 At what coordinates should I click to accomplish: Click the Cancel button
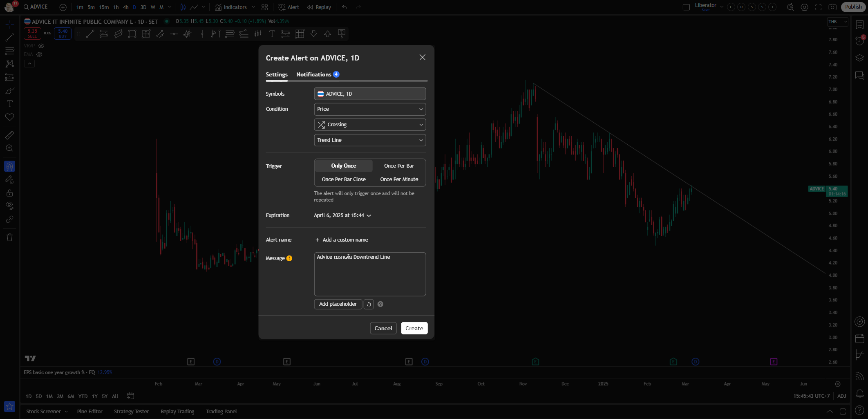coord(383,328)
